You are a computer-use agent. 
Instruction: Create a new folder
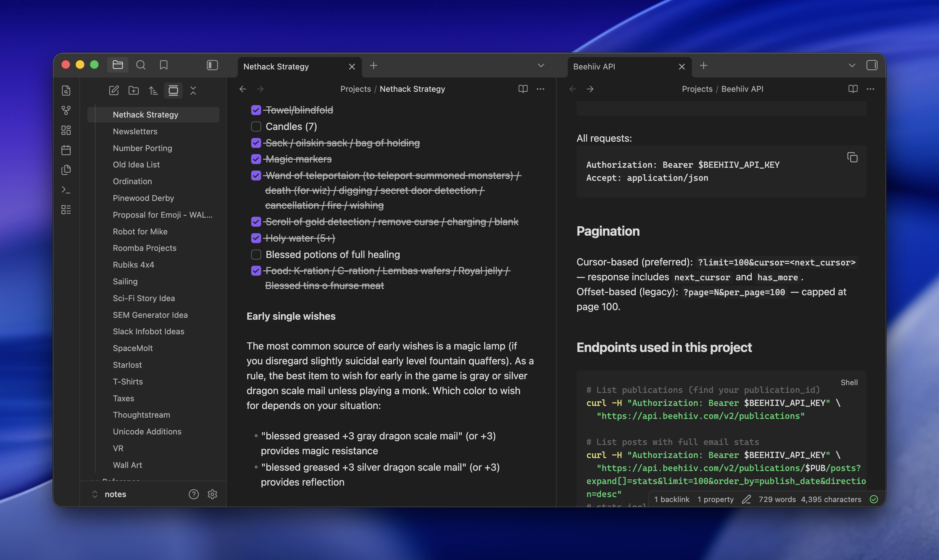(x=134, y=91)
